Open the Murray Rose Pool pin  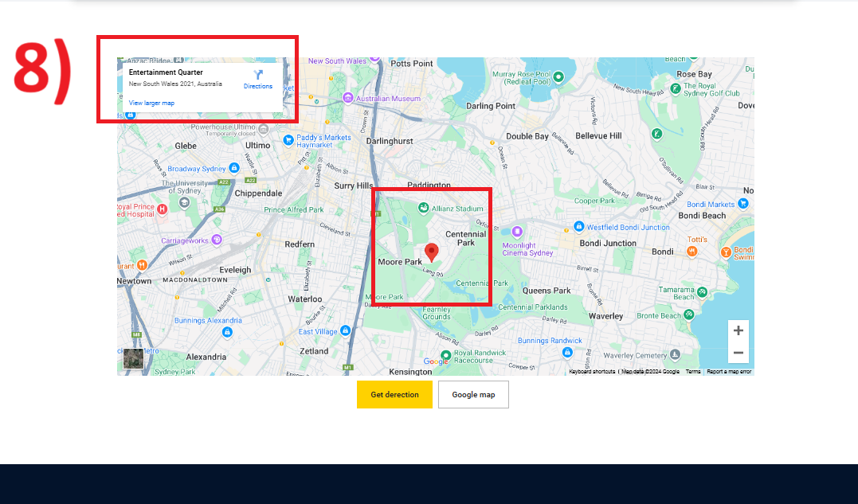point(558,77)
